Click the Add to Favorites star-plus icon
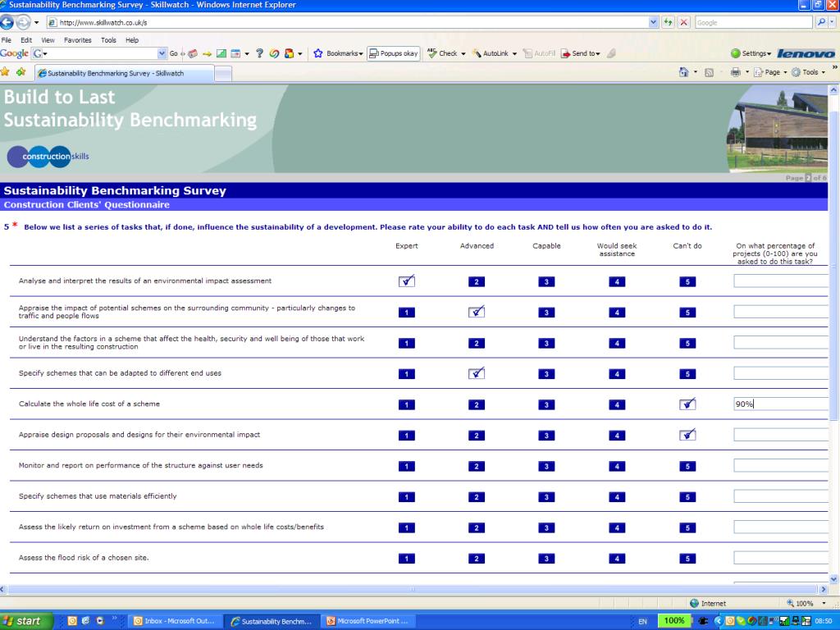 (x=21, y=72)
